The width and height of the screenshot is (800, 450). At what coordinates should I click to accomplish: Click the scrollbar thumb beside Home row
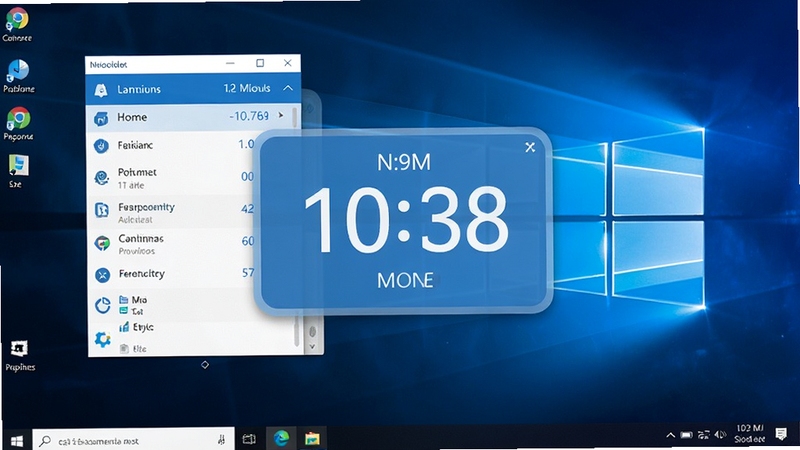pyautogui.click(x=294, y=117)
